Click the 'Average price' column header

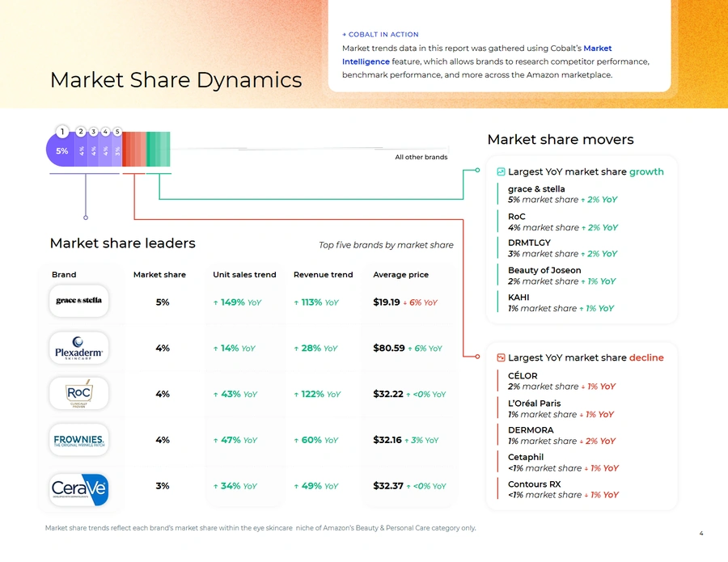400,275
